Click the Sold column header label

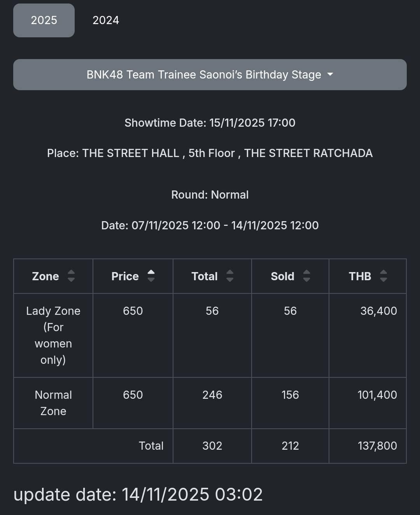tap(282, 276)
